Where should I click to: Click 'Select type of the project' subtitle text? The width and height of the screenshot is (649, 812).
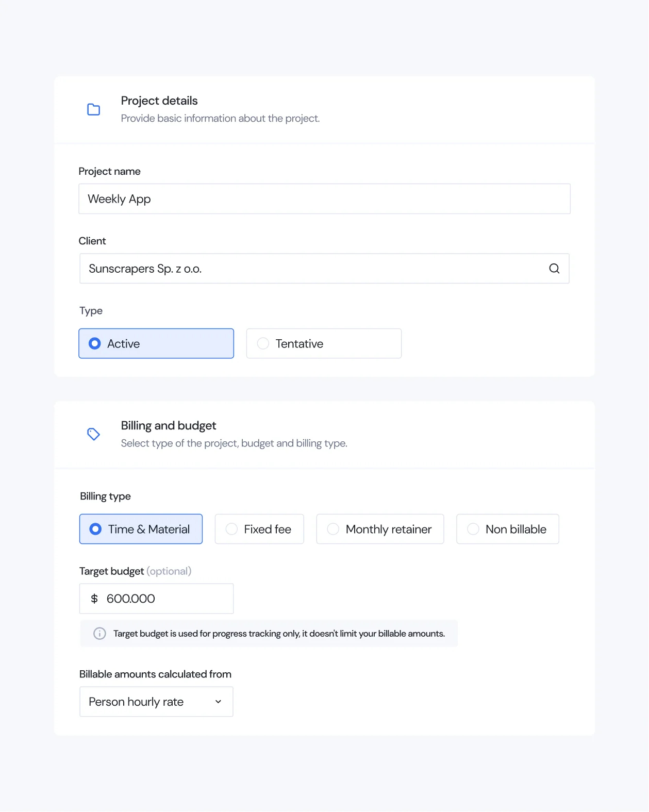click(x=234, y=443)
